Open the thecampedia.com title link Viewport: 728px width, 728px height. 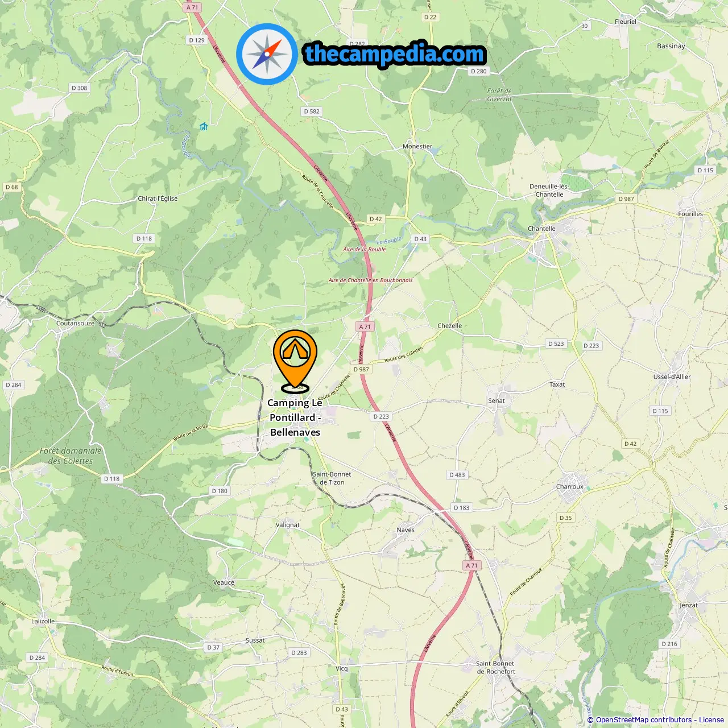coord(395,54)
